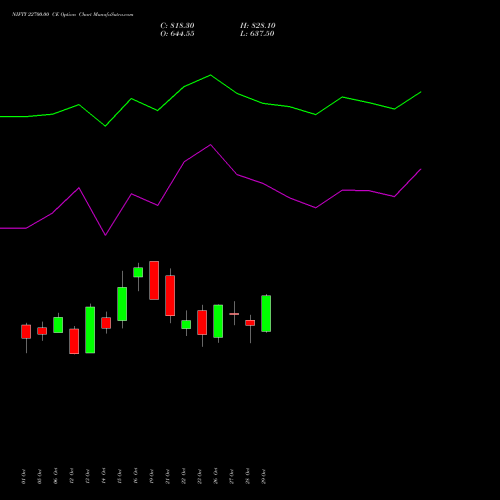This screenshot has height=500, width=500.
Task: Click the green candlestick for 29 Oct
Action: coord(266,314)
